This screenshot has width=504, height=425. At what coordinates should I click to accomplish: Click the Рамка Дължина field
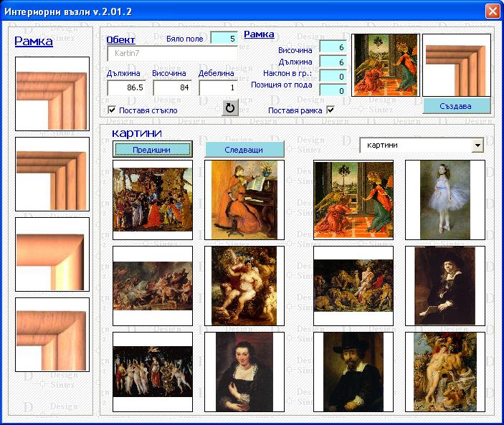333,62
